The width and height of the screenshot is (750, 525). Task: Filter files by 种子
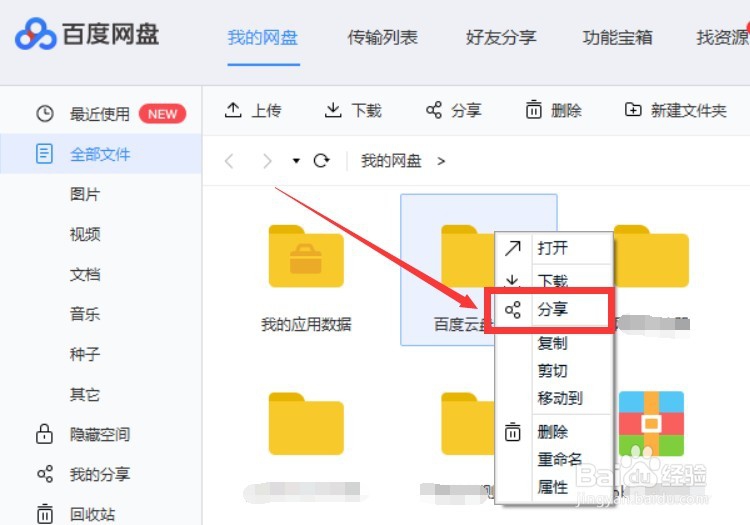pos(85,354)
